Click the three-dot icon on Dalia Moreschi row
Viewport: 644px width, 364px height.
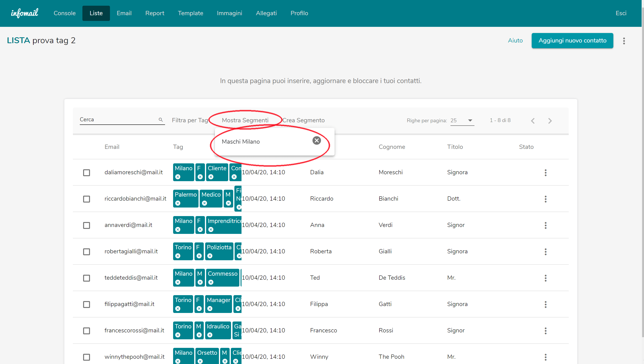(x=545, y=172)
